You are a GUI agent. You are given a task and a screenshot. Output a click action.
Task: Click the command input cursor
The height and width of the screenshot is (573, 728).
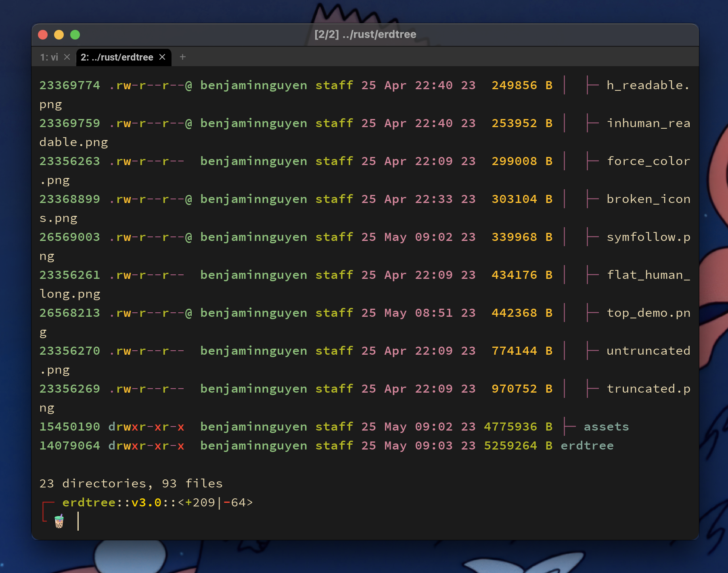coord(78,521)
